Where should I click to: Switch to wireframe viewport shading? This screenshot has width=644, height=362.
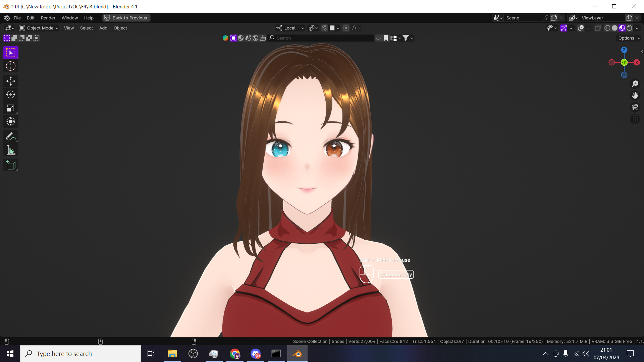tap(607, 28)
